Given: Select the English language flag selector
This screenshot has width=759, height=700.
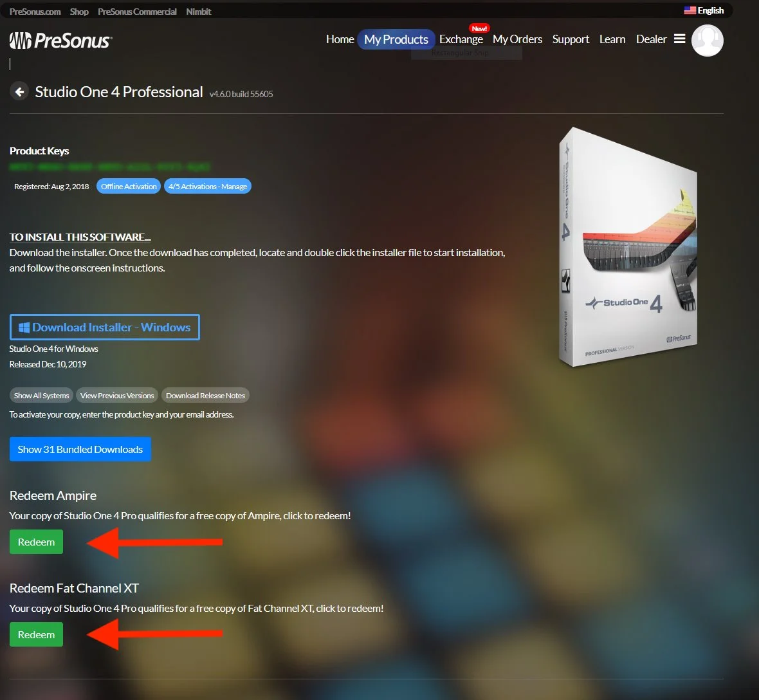Looking at the screenshot, I should 704,11.
